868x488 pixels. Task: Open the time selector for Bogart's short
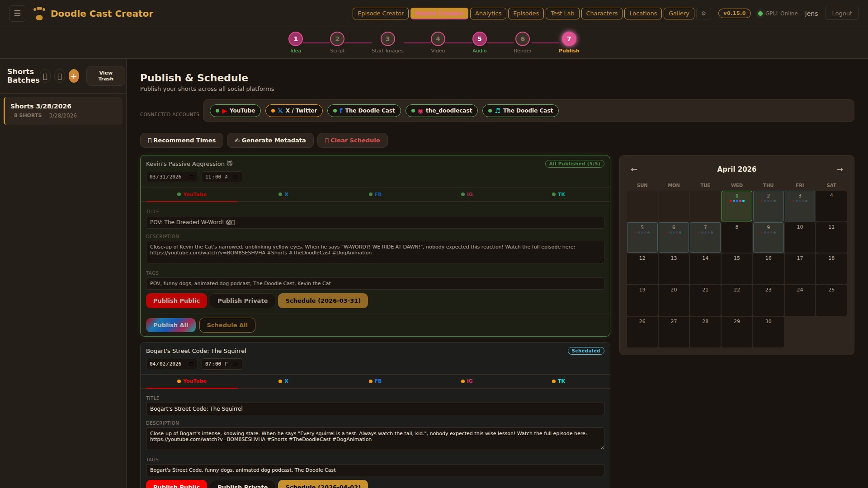pos(235,364)
